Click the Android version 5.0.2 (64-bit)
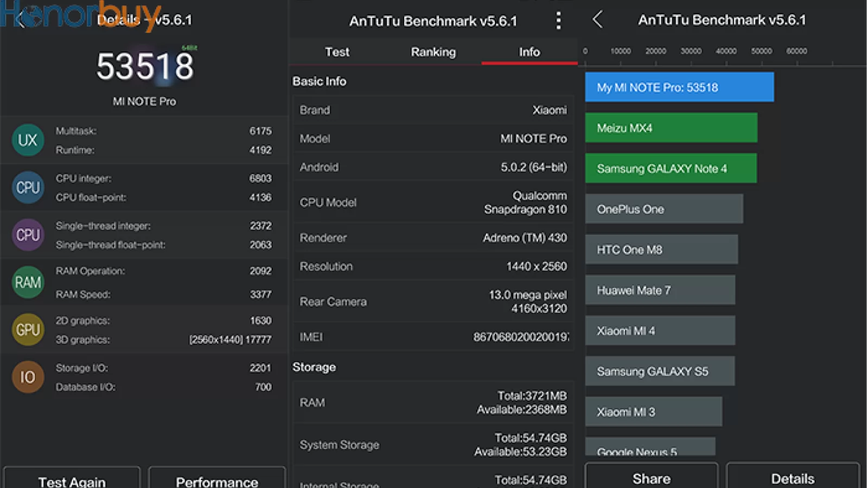Viewport: 868px width, 488px height. 534,167
